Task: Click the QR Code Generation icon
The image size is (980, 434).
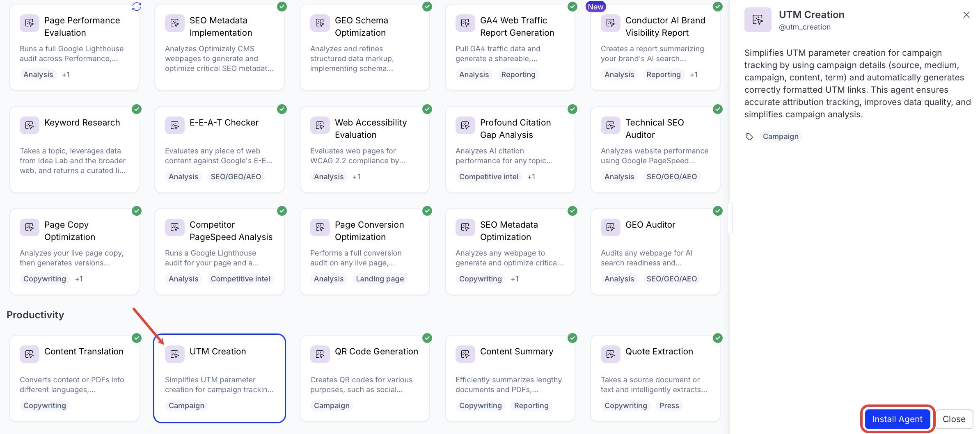Action: 320,354
